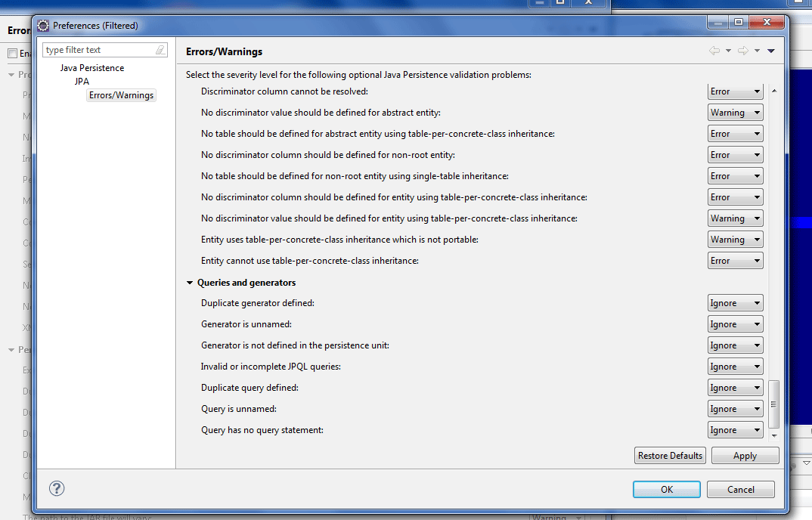The height and width of the screenshot is (520, 812).
Task: Click the Preferences window gear icon
Action: point(44,26)
